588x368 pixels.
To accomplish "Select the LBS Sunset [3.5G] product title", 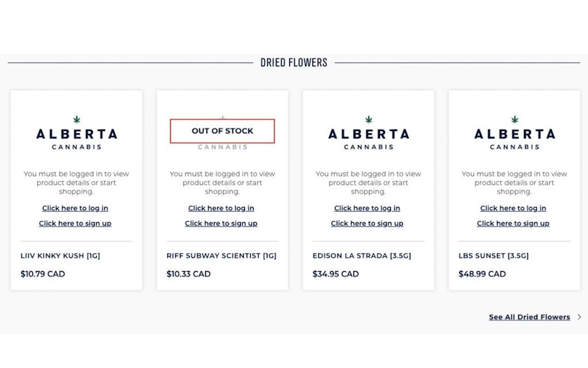I will click(493, 256).
